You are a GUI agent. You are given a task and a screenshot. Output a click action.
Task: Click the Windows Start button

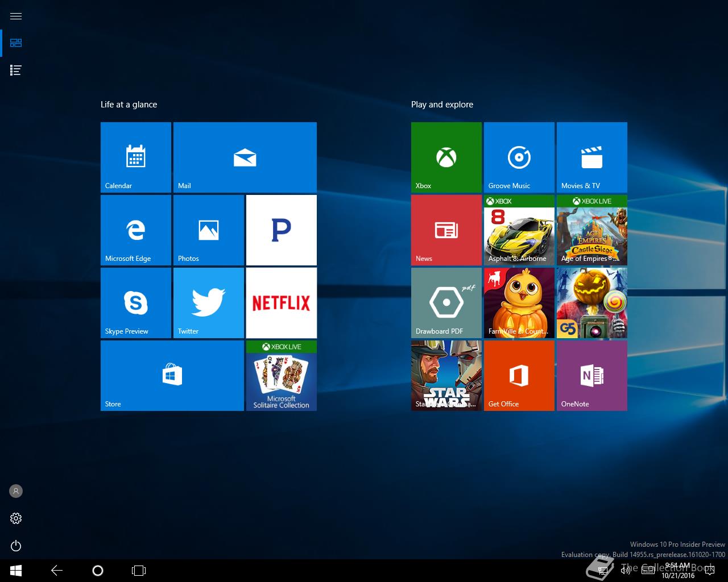coord(16,571)
